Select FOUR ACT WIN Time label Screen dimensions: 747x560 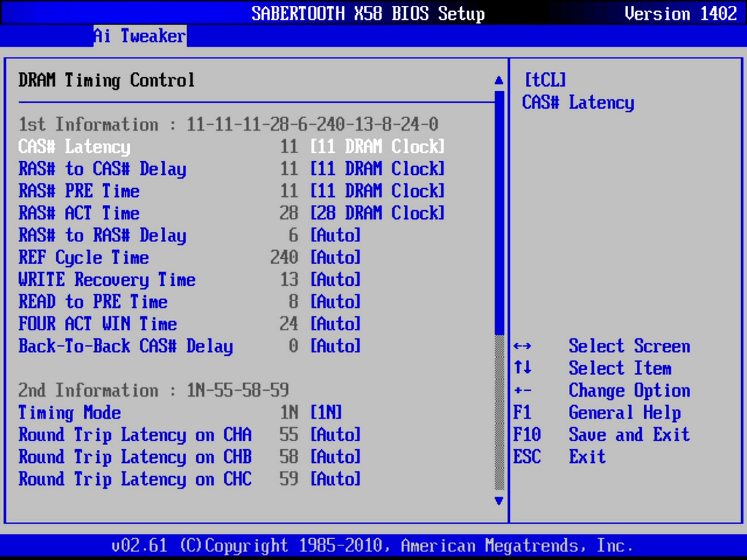(x=98, y=324)
